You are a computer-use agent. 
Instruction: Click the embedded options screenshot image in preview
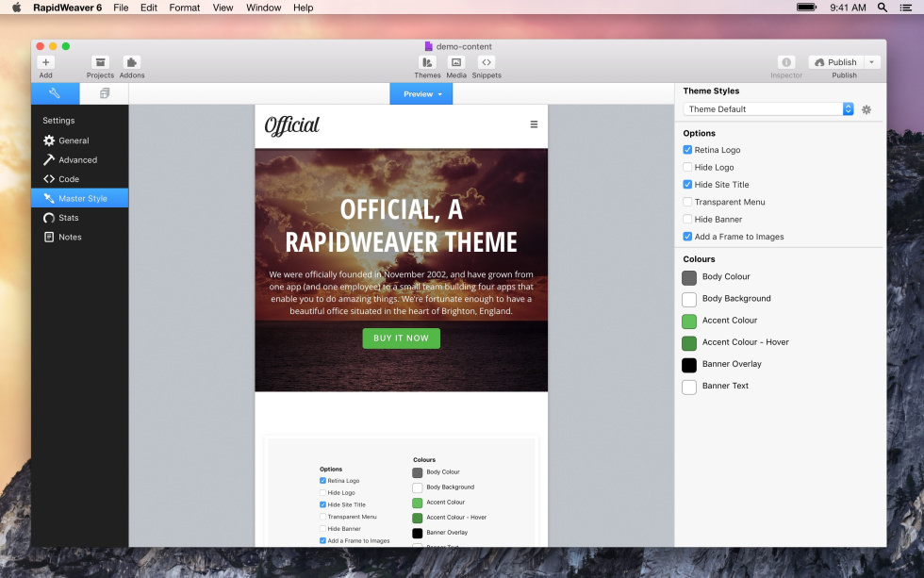(x=402, y=491)
